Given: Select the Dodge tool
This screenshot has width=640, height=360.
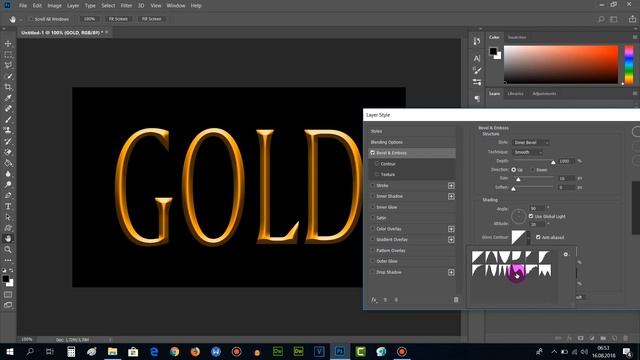Looking at the screenshot, I should coord(8,184).
